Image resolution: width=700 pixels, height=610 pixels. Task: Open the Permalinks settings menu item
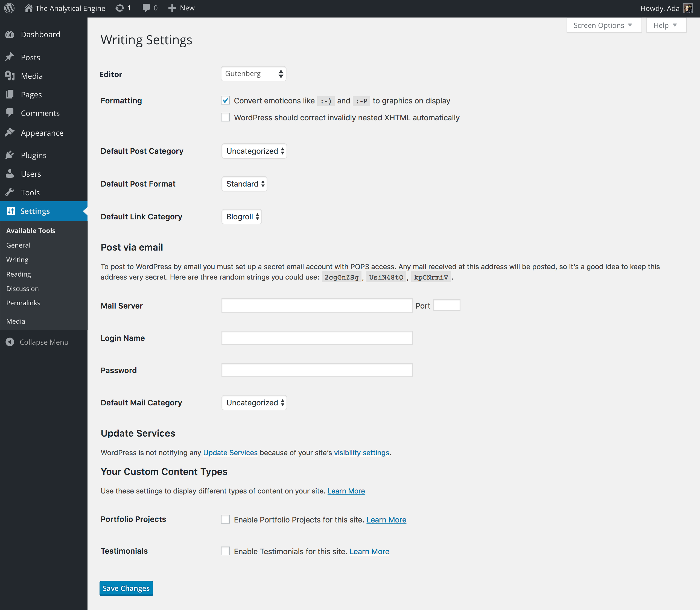[x=23, y=303]
